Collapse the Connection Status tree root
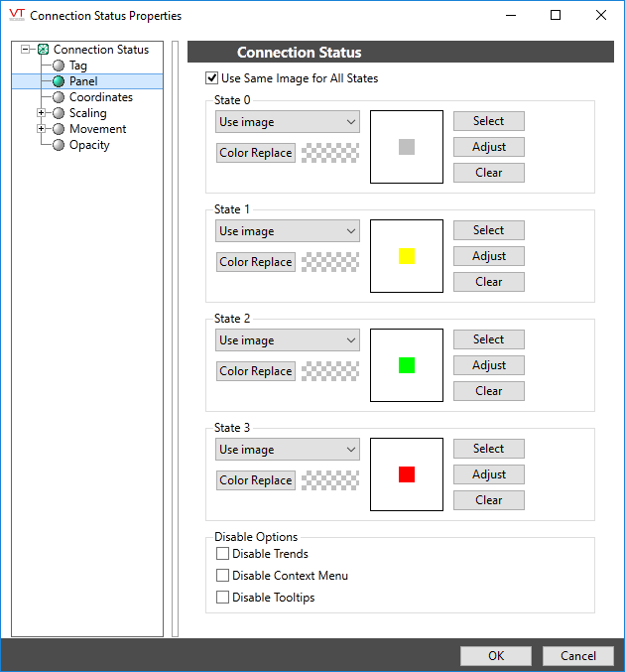Image resolution: width=625 pixels, height=672 pixels. pos(26,50)
